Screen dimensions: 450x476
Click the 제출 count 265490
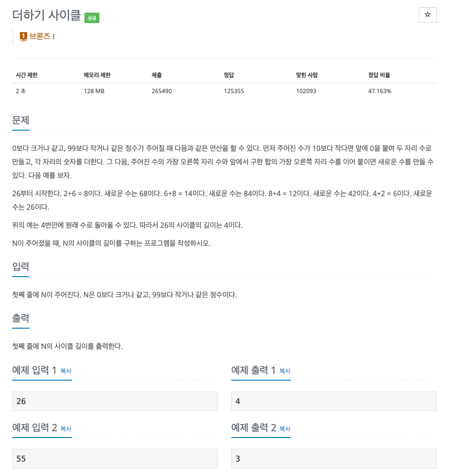click(x=162, y=91)
